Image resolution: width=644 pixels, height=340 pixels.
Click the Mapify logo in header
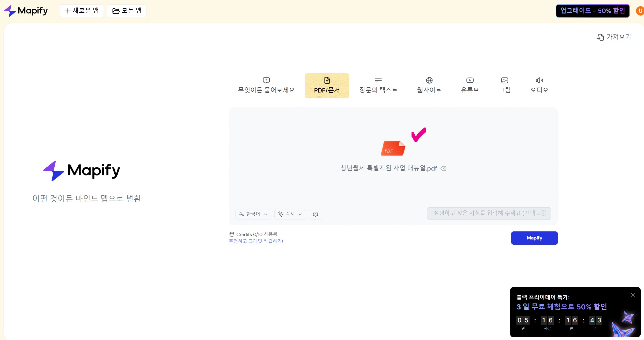(x=26, y=11)
